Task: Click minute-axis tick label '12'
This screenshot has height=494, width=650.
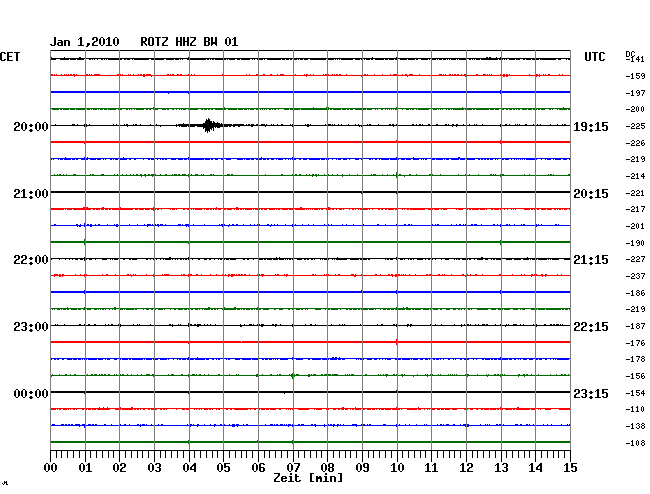Action: tap(466, 467)
